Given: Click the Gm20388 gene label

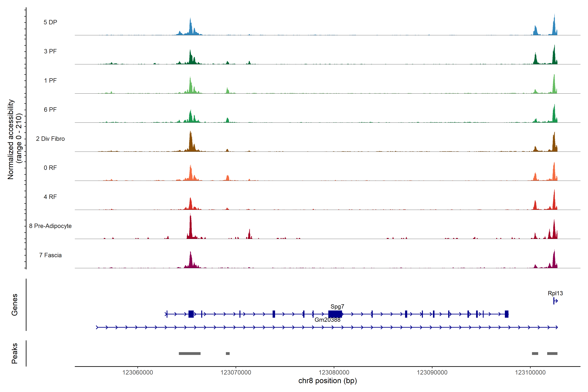Looking at the screenshot, I should click(x=327, y=320).
